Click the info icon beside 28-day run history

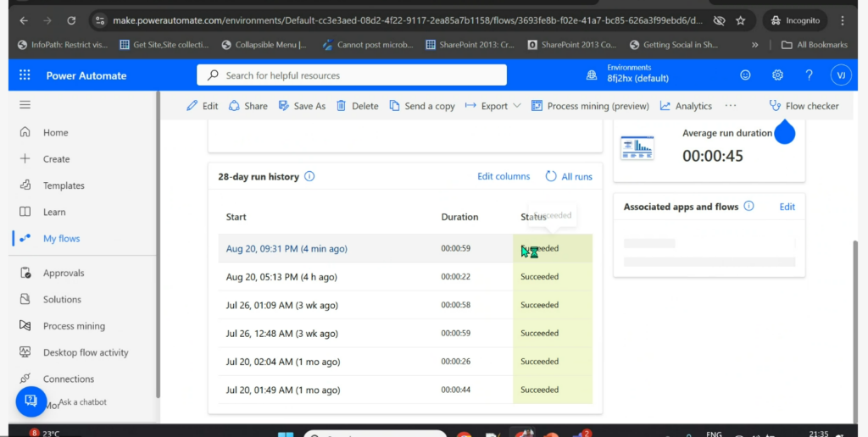click(309, 176)
